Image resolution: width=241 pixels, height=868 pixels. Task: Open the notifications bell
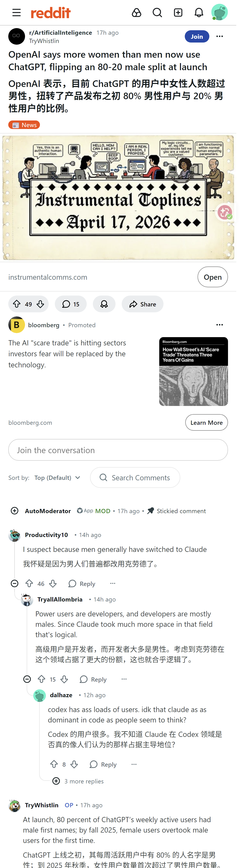click(x=199, y=13)
